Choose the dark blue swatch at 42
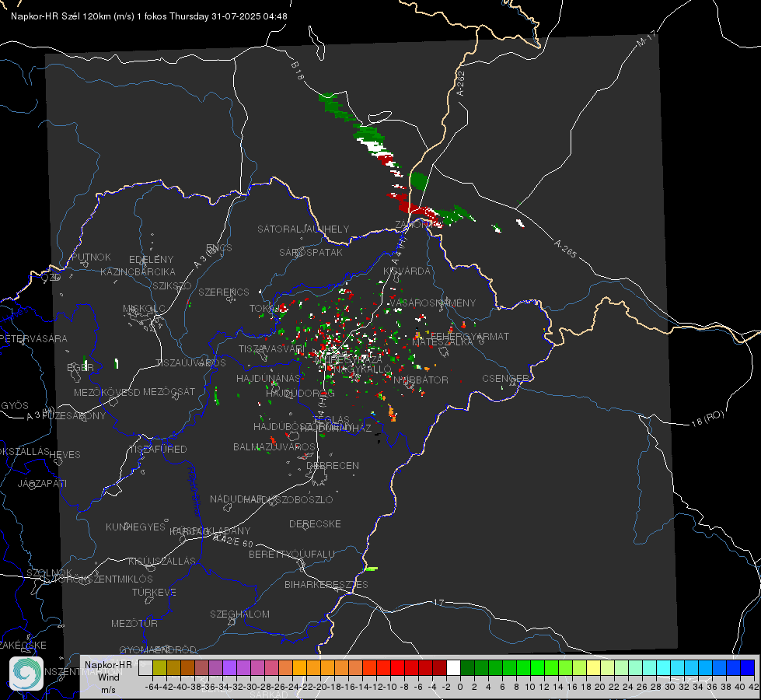This screenshot has width=761, height=700. click(748, 667)
